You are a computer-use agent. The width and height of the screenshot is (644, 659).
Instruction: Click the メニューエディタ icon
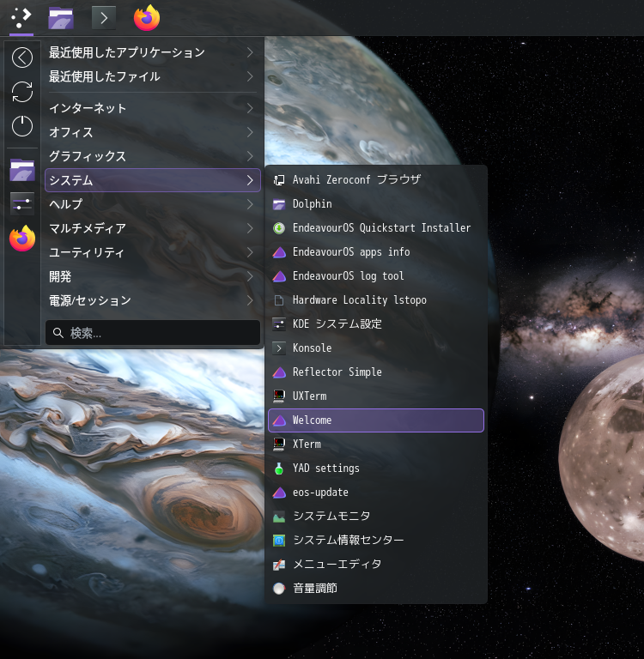pos(279,565)
